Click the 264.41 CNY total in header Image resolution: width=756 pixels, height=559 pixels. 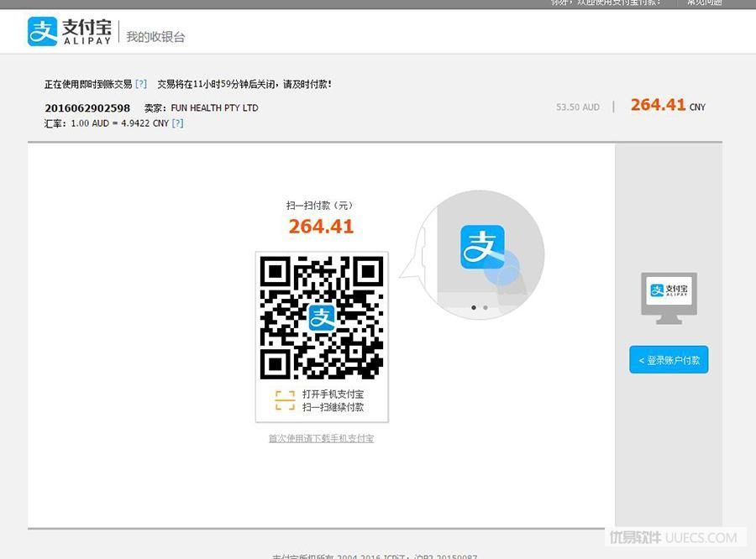(668, 105)
